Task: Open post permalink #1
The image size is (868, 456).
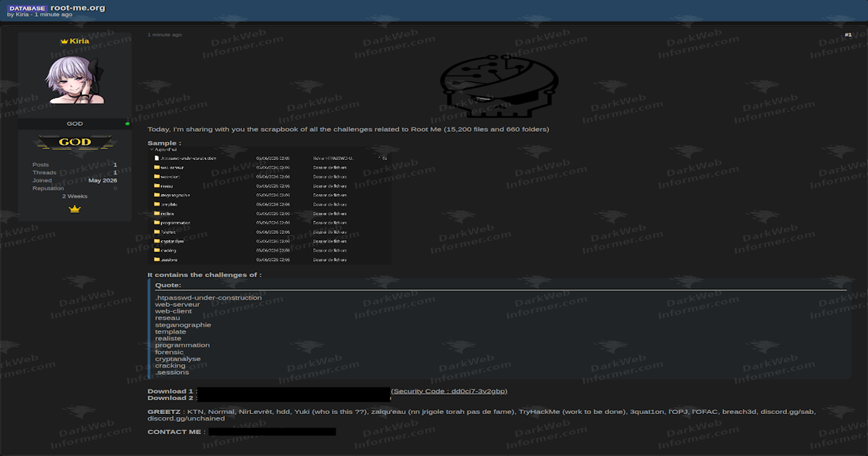Action: click(x=848, y=35)
